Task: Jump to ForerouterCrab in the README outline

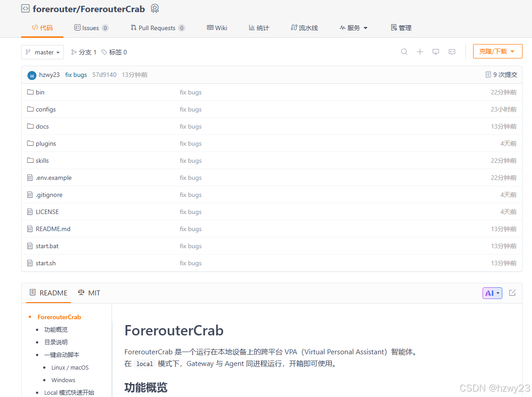Action: pos(59,317)
